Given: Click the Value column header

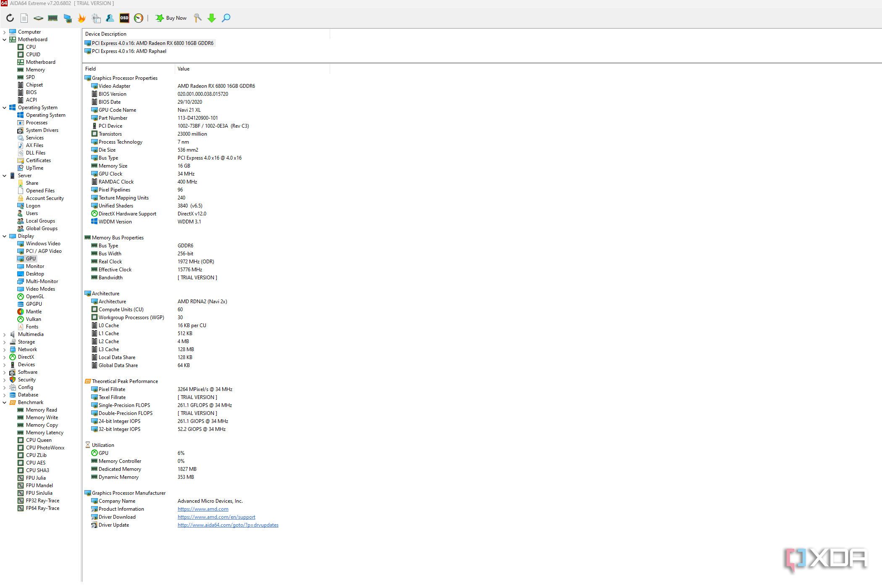Looking at the screenshot, I should tap(252, 69).
